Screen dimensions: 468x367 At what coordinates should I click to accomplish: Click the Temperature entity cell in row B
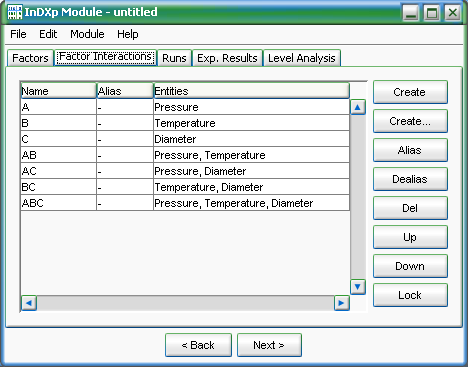click(x=252, y=123)
